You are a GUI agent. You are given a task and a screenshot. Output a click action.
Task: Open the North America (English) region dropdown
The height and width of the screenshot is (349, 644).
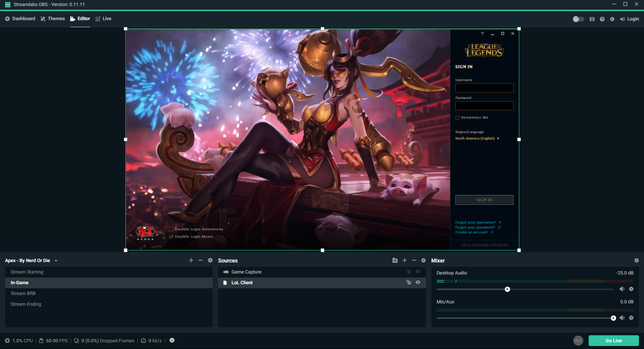477,139
